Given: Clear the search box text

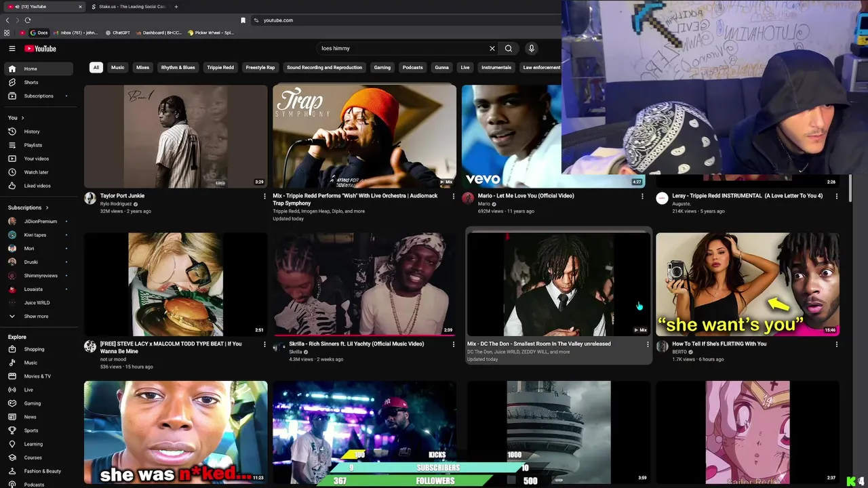Looking at the screenshot, I should coord(492,48).
